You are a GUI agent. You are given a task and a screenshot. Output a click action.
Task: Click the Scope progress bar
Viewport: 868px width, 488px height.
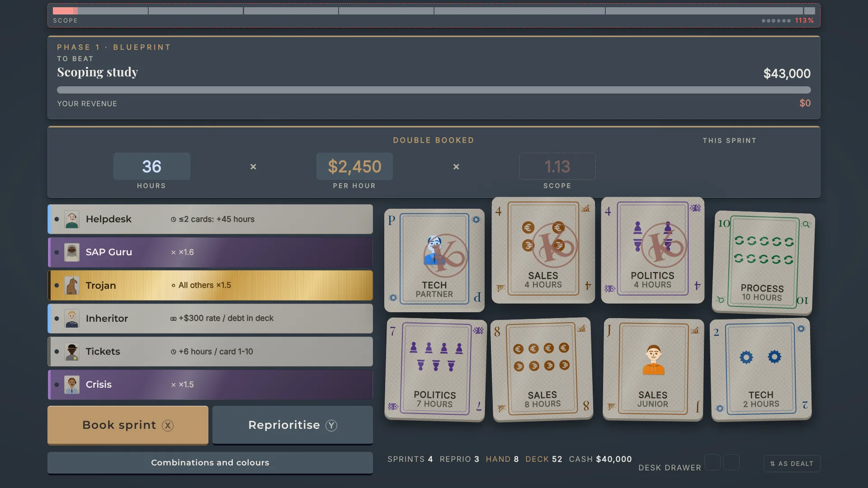point(434,11)
